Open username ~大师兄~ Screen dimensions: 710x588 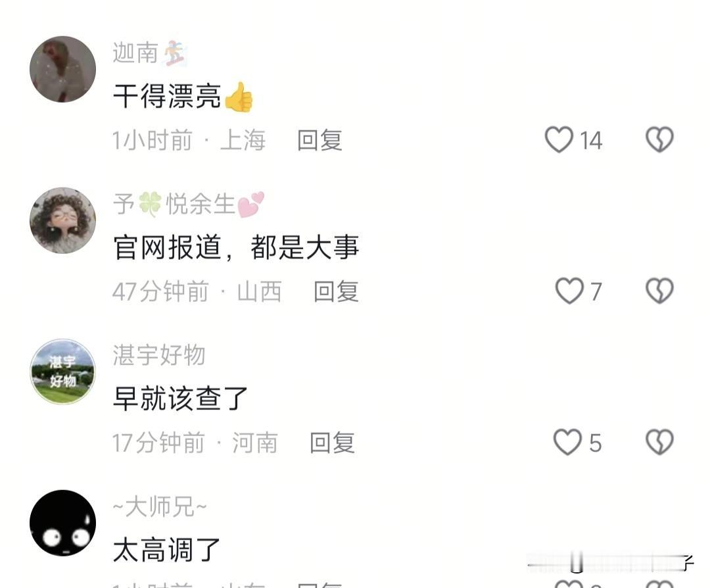pos(160,506)
